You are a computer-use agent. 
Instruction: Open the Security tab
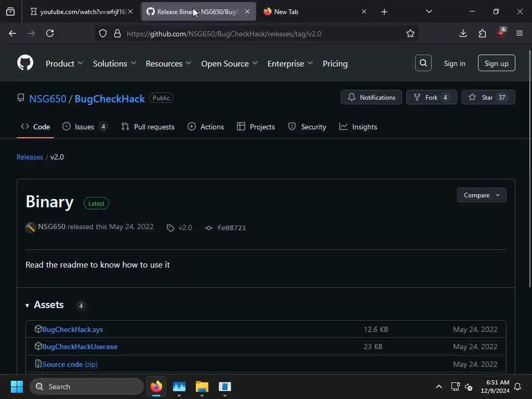click(307, 127)
